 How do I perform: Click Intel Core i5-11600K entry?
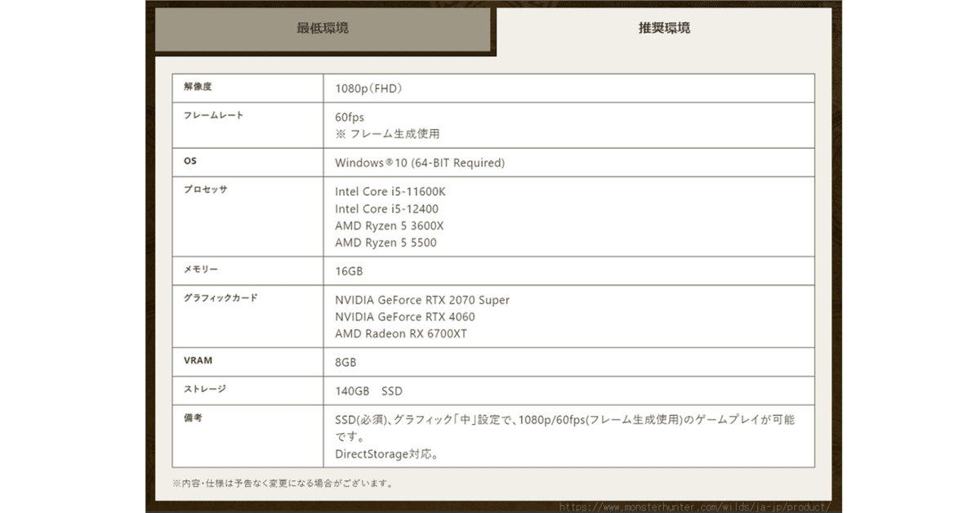click(391, 191)
